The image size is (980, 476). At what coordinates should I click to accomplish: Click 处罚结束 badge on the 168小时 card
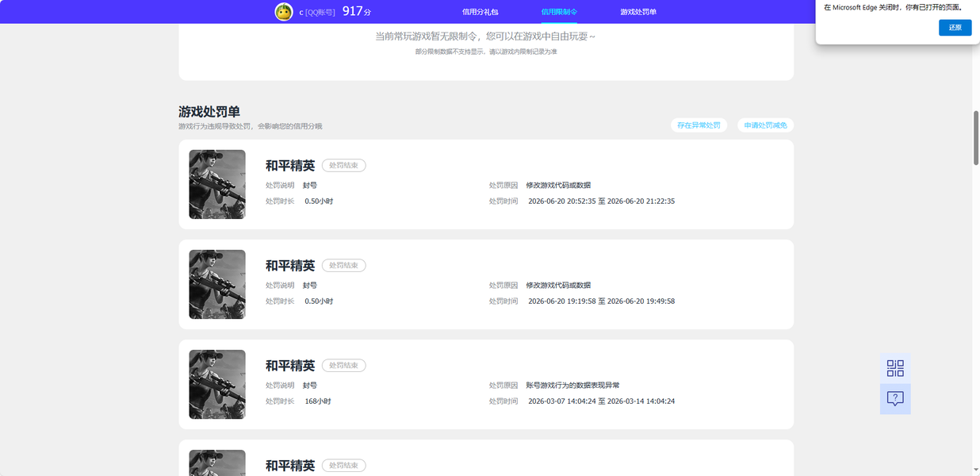click(344, 366)
